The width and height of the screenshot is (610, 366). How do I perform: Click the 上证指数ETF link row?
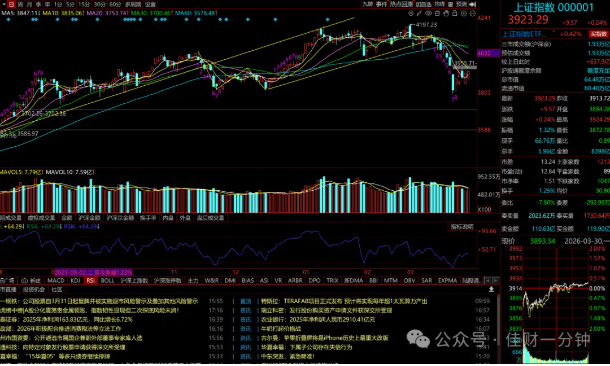tap(555, 34)
